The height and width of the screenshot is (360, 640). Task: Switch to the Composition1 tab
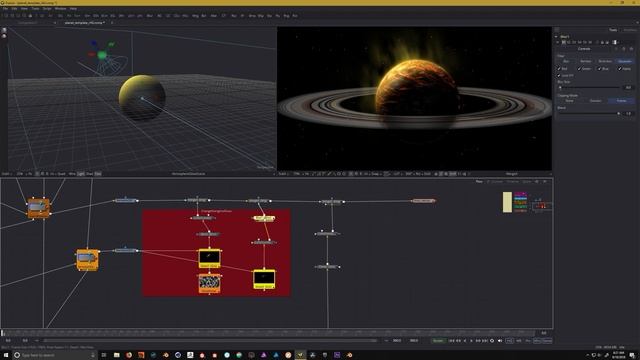click(28, 23)
